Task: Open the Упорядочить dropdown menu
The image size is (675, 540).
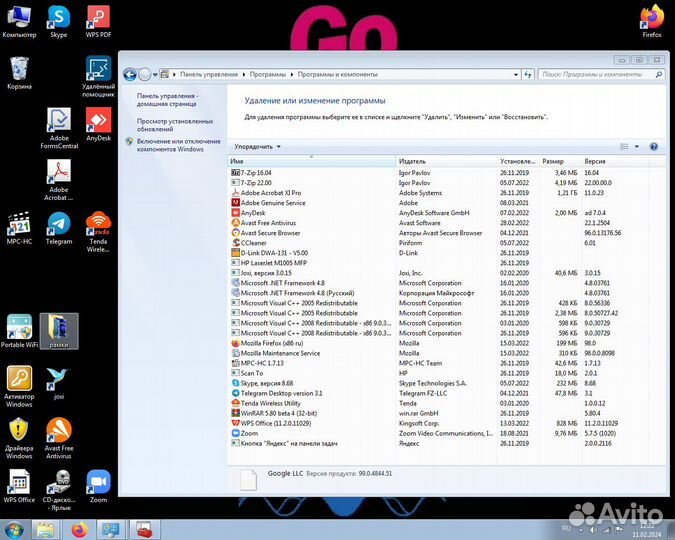Action: click(257, 147)
